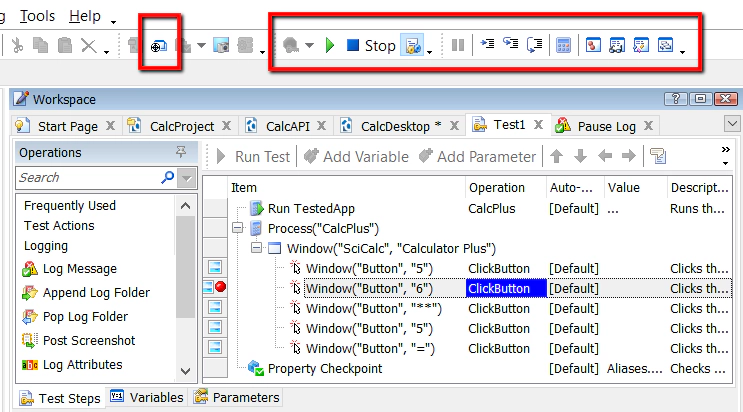This screenshot has width=743, height=412.
Task: Click the Add Variable button
Action: tap(356, 156)
